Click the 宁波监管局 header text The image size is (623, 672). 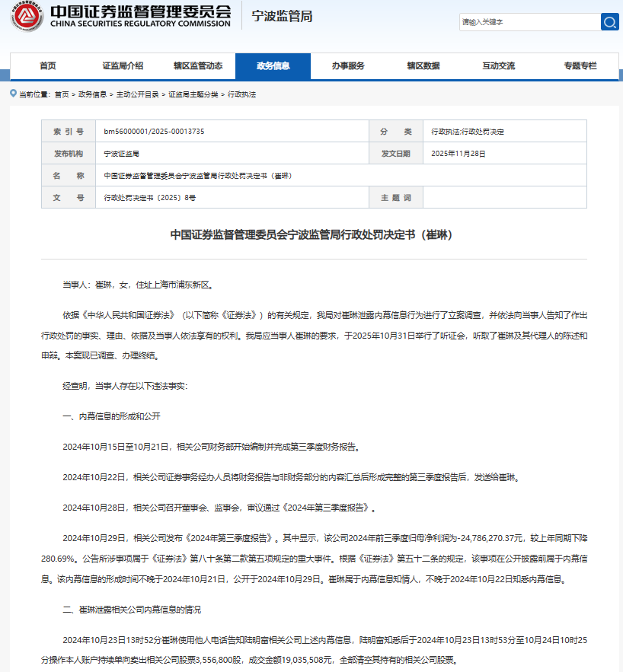point(282,16)
